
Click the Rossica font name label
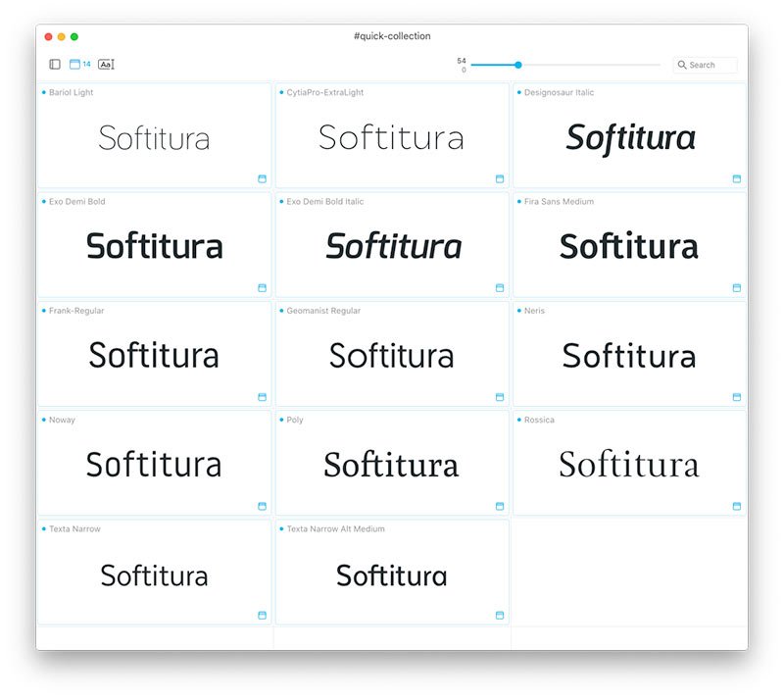pos(539,420)
